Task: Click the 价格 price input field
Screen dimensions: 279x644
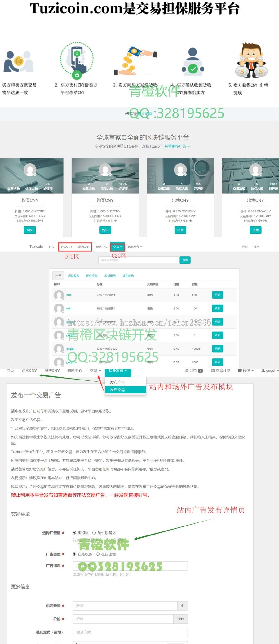Action: click(x=123, y=619)
